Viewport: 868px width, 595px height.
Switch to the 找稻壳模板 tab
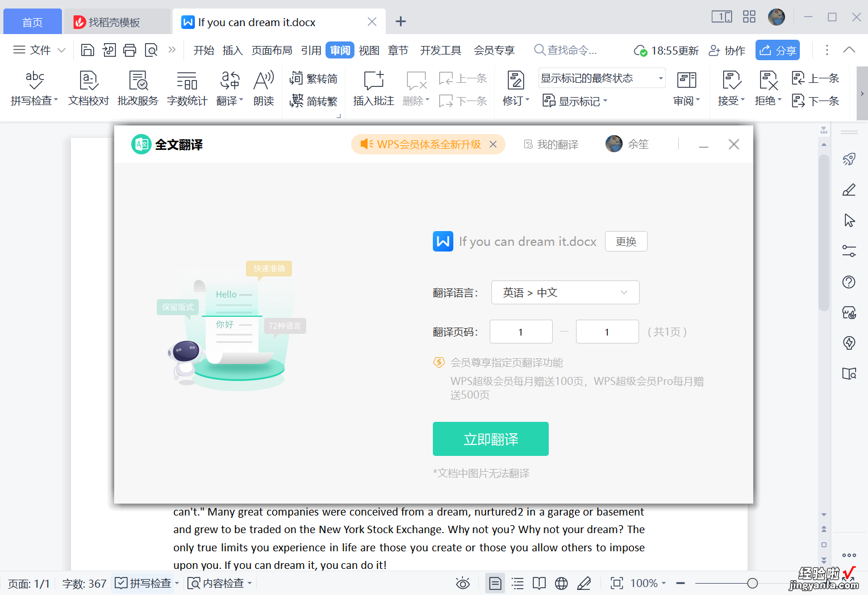click(x=116, y=22)
